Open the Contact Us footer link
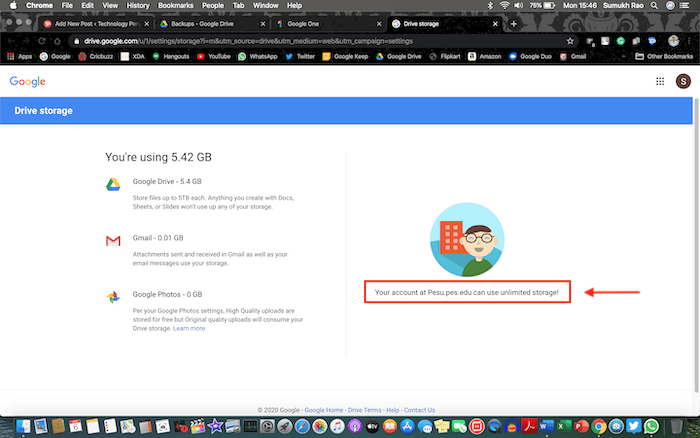The width and height of the screenshot is (700, 438). point(419,410)
